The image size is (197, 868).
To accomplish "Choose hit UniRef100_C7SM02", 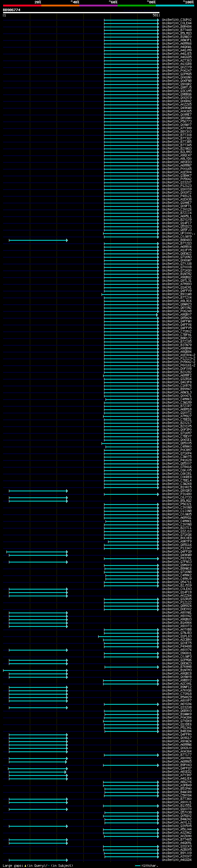I will click(x=176, y=332).
